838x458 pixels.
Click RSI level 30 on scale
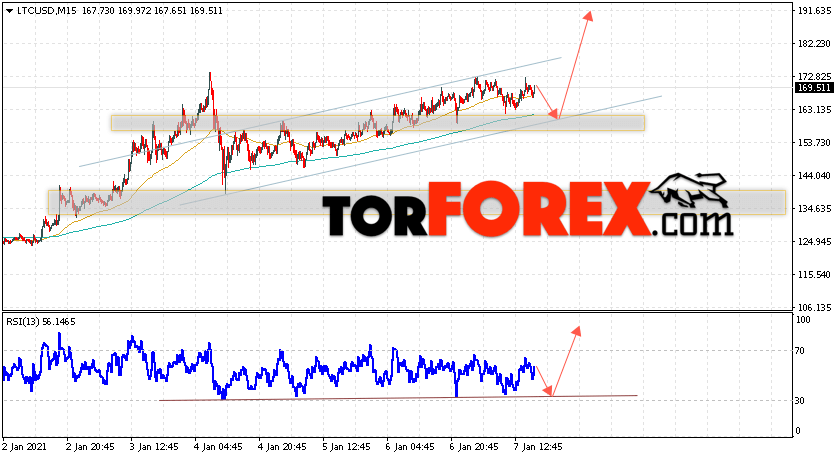point(800,401)
